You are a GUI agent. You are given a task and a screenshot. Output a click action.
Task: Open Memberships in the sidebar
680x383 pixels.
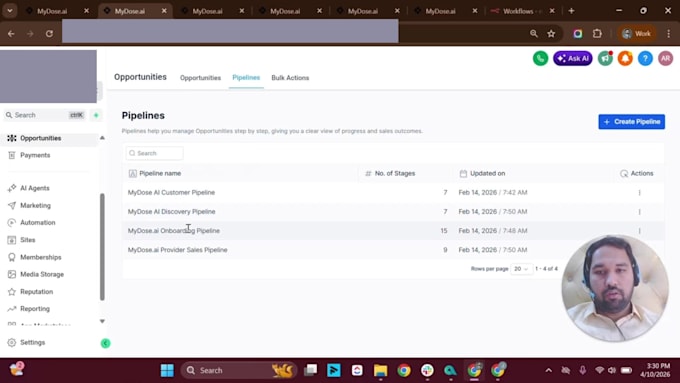pos(40,257)
